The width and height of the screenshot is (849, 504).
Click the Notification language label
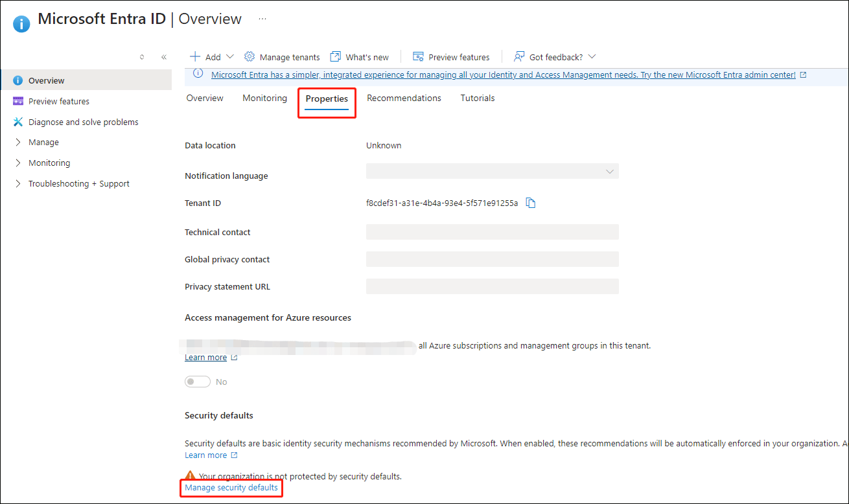pyautogui.click(x=226, y=176)
